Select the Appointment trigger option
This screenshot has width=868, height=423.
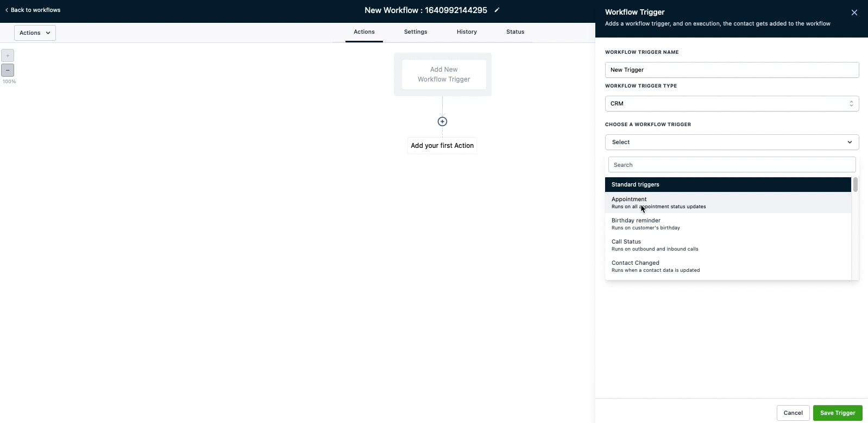point(728,202)
